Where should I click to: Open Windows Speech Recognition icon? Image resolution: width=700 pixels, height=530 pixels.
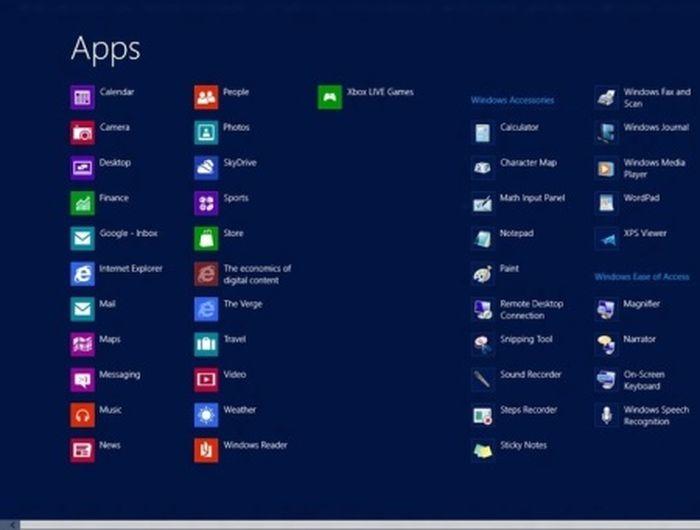pyautogui.click(x=606, y=415)
